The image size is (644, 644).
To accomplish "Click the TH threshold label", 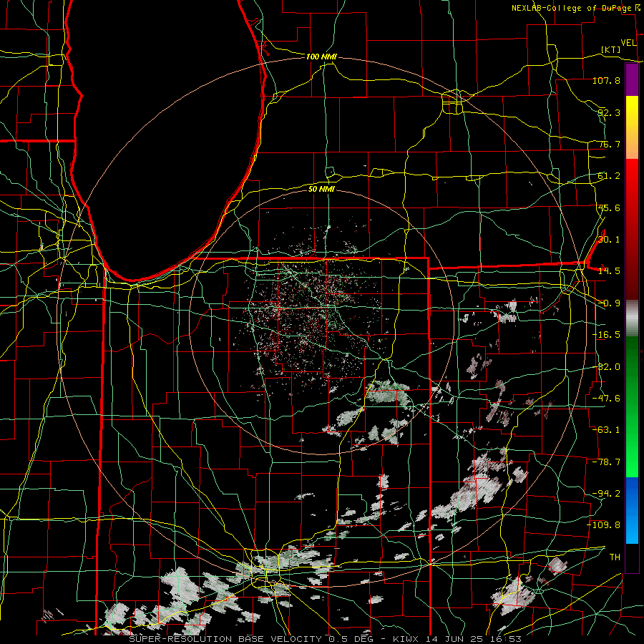I will coord(615,557).
